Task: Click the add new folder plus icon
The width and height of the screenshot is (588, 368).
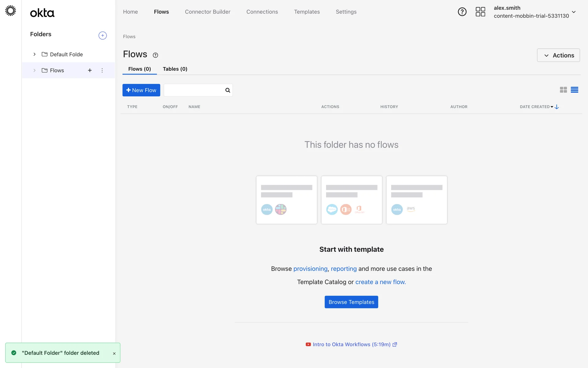Action: tap(103, 36)
